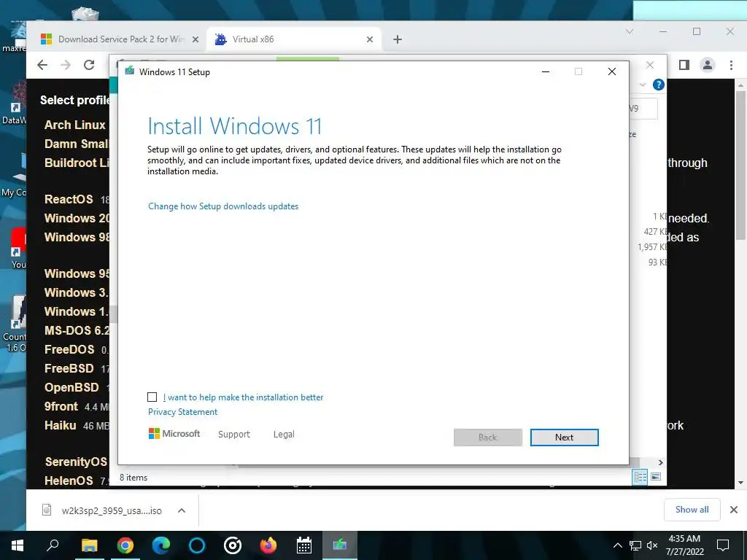Close the Chrome downloads bar
This screenshot has width=747, height=560.
(734, 510)
